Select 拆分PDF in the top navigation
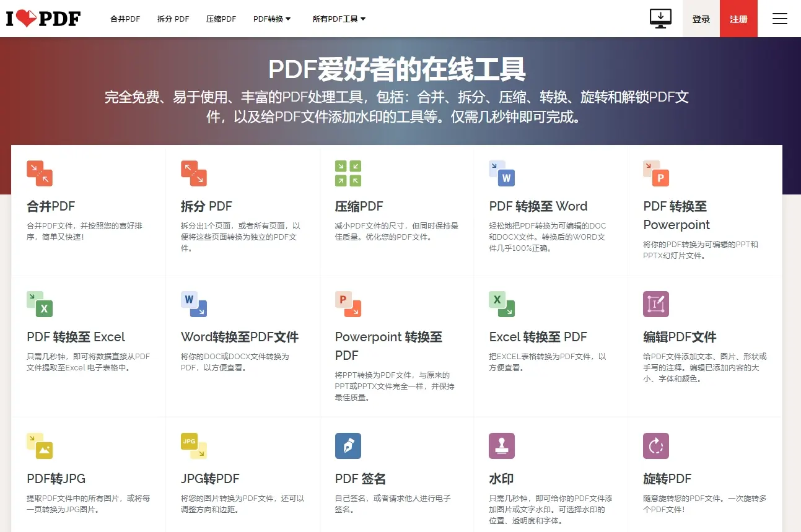Screen dimensions: 801x532 173,19
